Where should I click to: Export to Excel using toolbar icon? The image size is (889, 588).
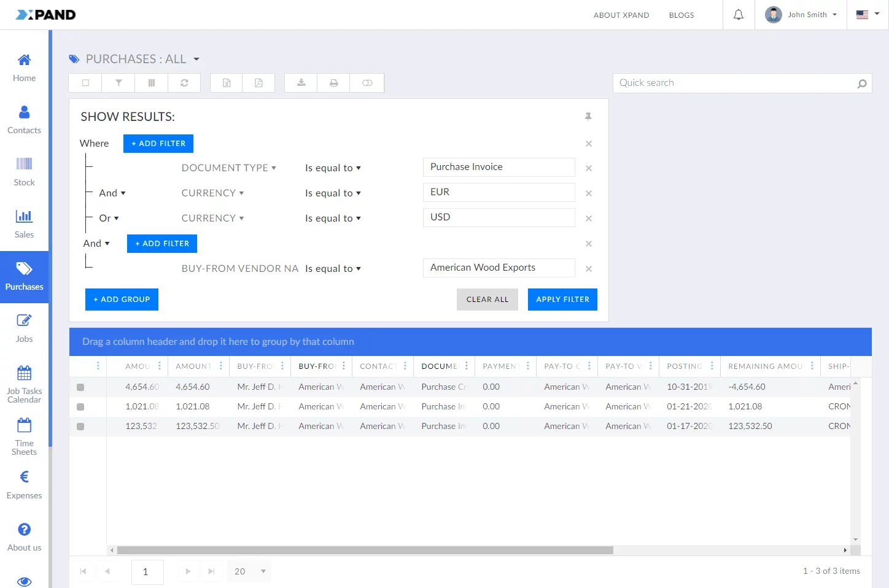227,83
